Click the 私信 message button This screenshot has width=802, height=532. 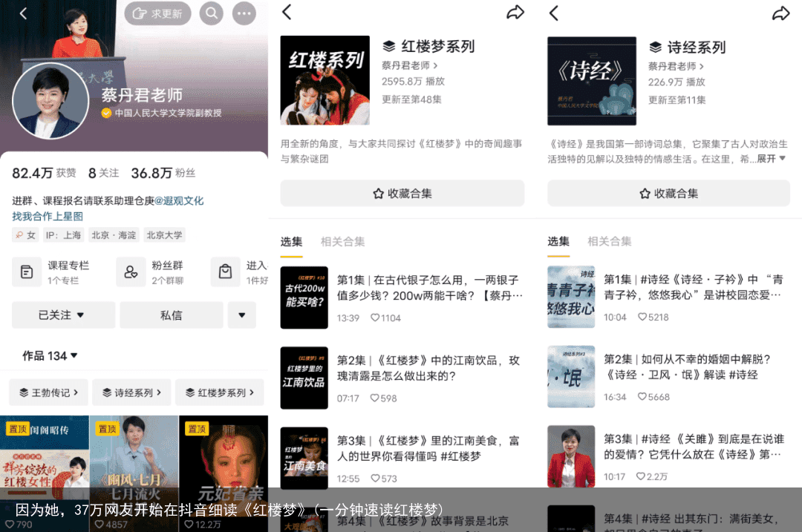point(172,315)
